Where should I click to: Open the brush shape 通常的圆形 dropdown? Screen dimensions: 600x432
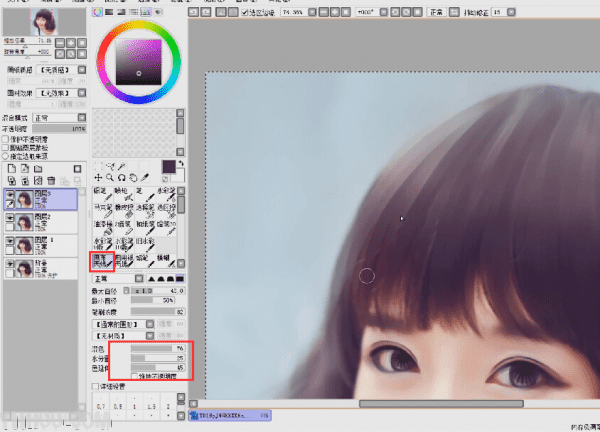(150, 324)
